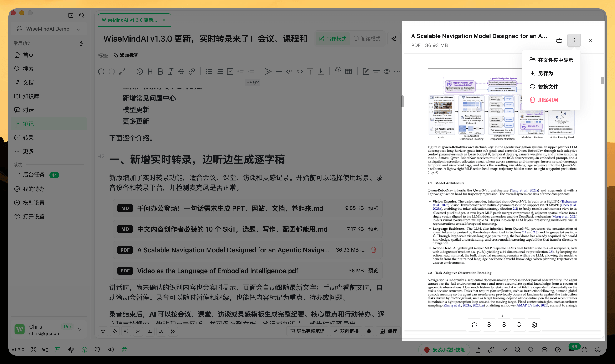Image resolution: width=615 pixels, height=364 pixels.
Task: Open the three-dot PDF options menu
Action: (574, 40)
